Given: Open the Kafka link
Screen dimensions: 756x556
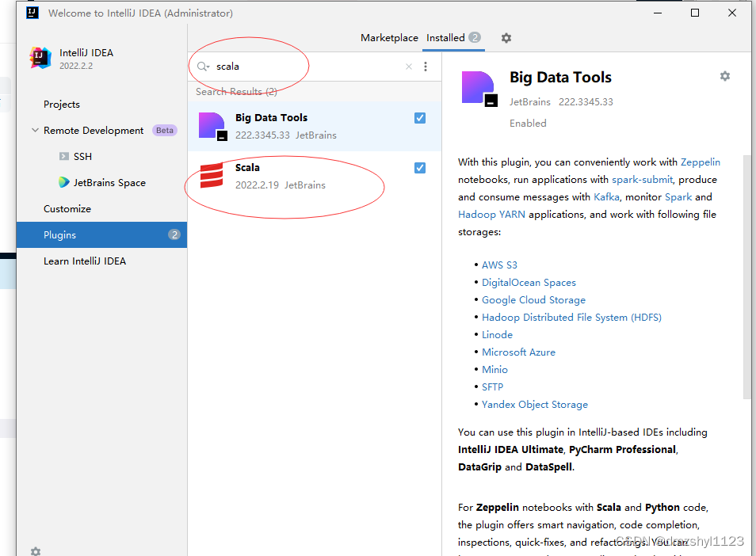Looking at the screenshot, I should tap(606, 196).
